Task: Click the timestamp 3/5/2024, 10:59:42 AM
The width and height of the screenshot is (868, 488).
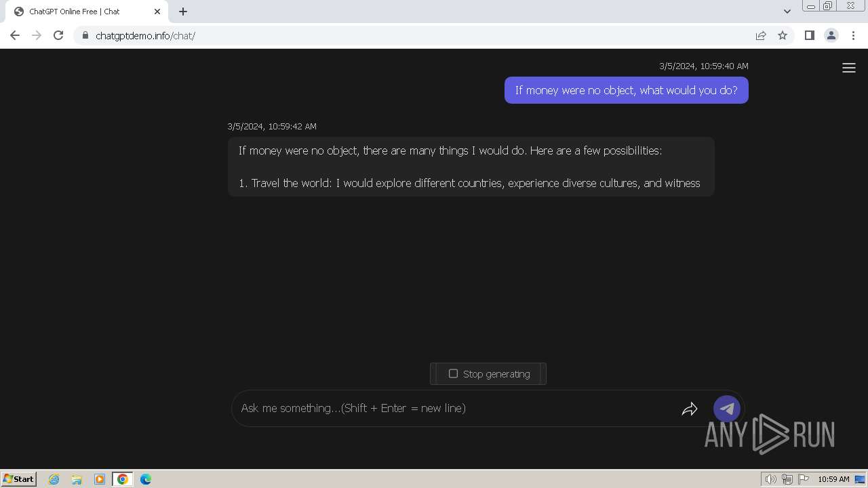Action: (272, 126)
